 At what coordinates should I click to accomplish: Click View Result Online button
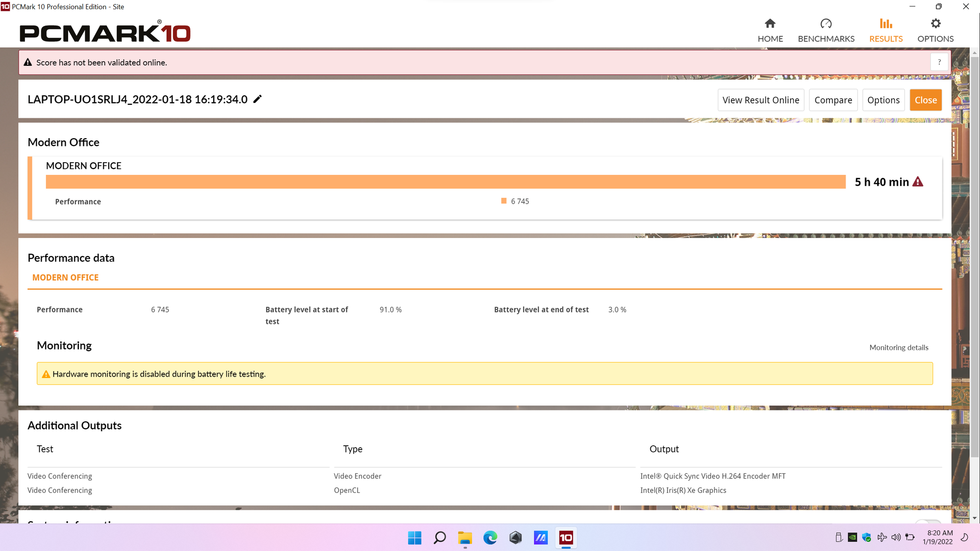click(760, 100)
